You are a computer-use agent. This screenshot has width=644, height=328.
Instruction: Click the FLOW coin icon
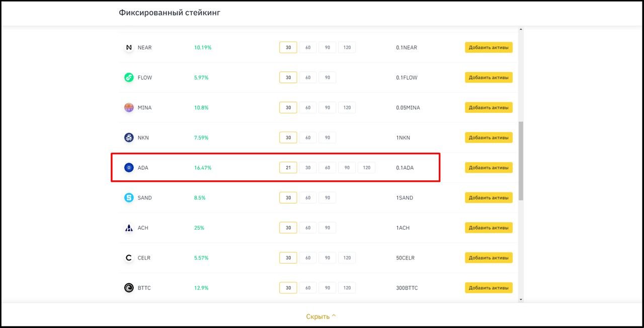click(129, 78)
